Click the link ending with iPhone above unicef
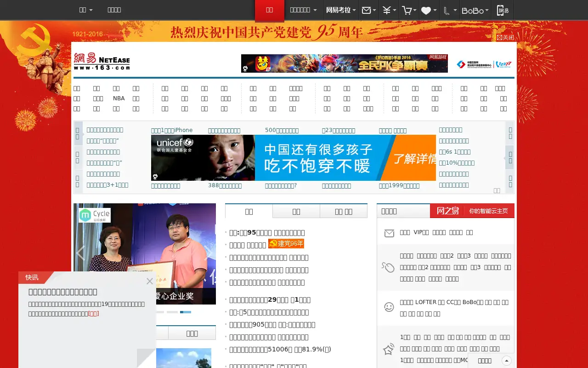The height and width of the screenshot is (368, 588). tap(172, 130)
